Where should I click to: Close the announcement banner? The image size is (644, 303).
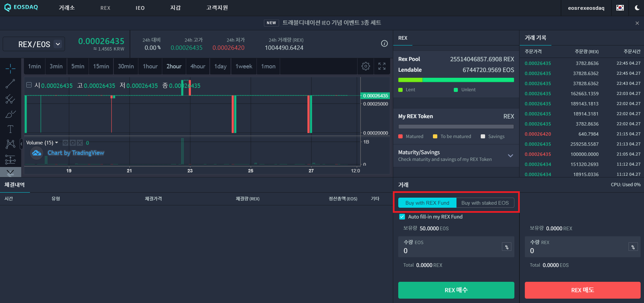point(637,23)
